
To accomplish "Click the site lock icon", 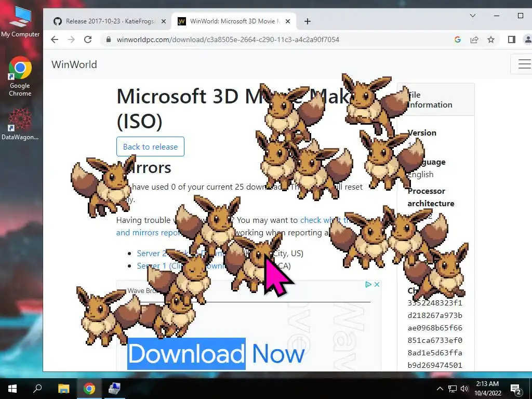I will coord(109,39).
